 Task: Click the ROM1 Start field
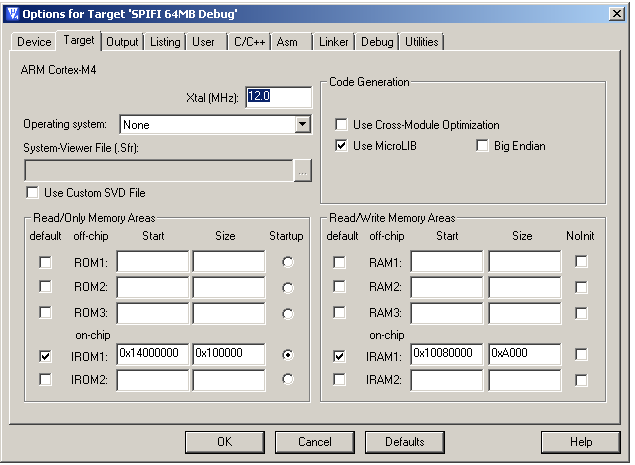(x=153, y=261)
